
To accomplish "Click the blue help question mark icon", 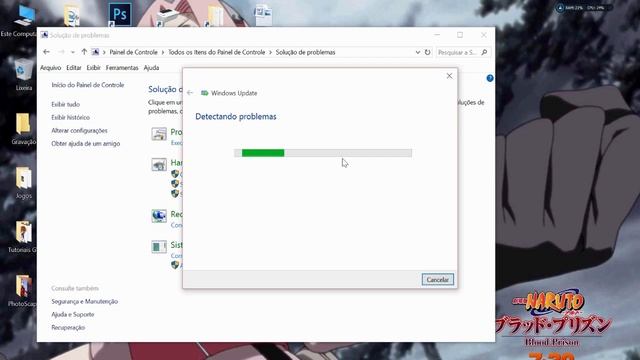I will 490,78.
